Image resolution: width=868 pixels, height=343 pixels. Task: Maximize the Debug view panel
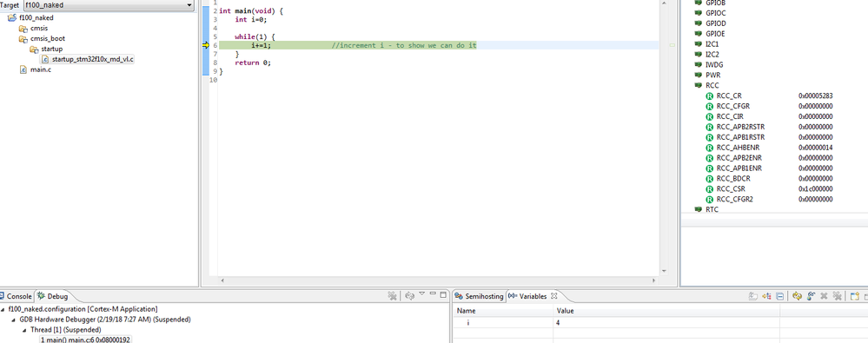443,295
